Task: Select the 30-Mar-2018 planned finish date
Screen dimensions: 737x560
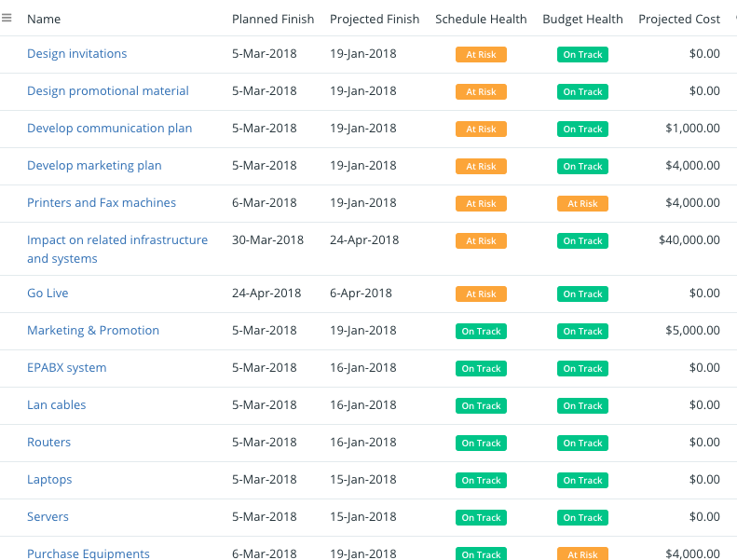Action: click(x=267, y=239)
